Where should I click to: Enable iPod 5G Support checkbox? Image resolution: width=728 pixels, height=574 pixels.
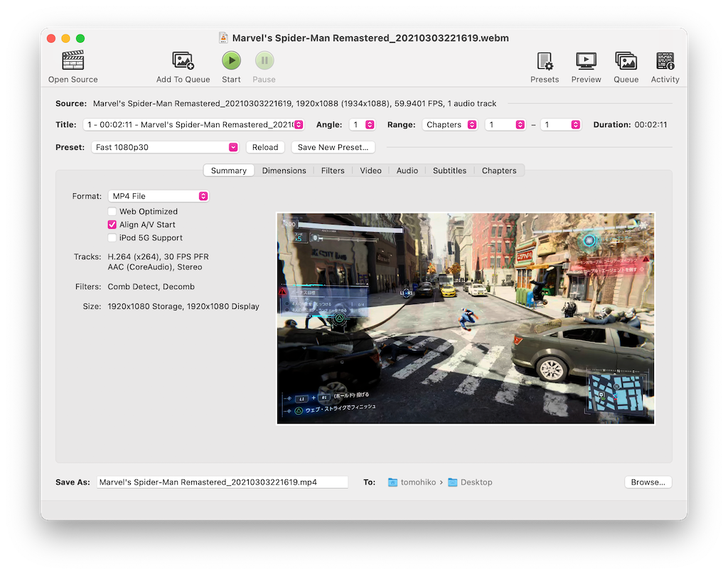coord(112,237)
